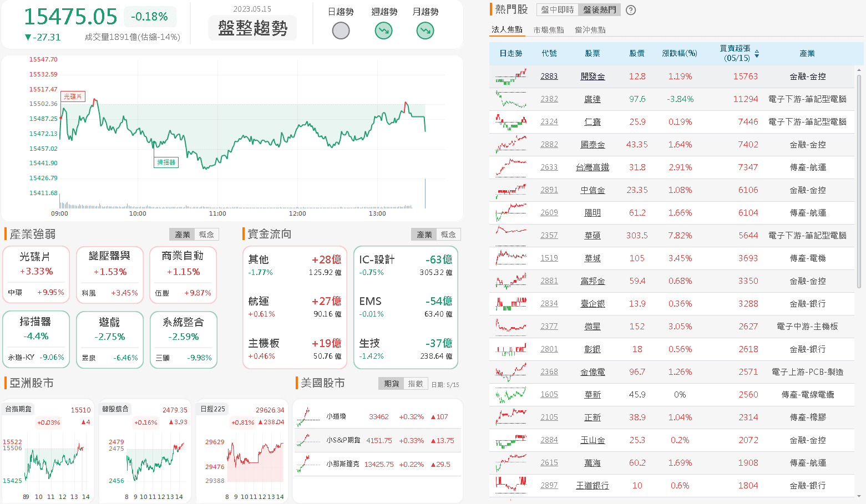Open the 王道銀行 stock link
866x504 pixels.
coord(592,486)
